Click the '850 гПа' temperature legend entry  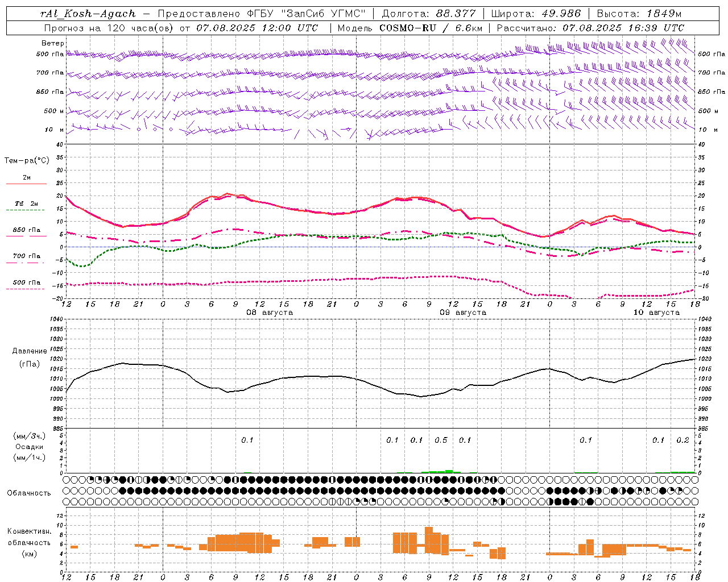tap(27, 230)
